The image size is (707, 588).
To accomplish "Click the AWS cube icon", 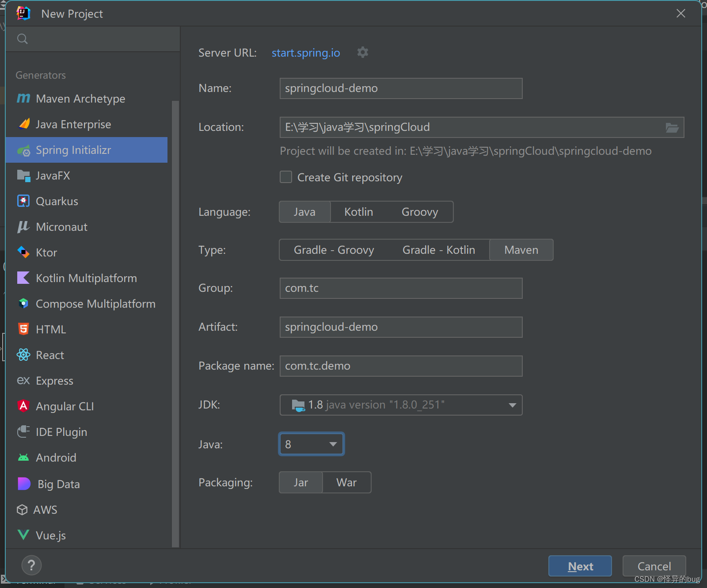I will (x=22, y=510).
